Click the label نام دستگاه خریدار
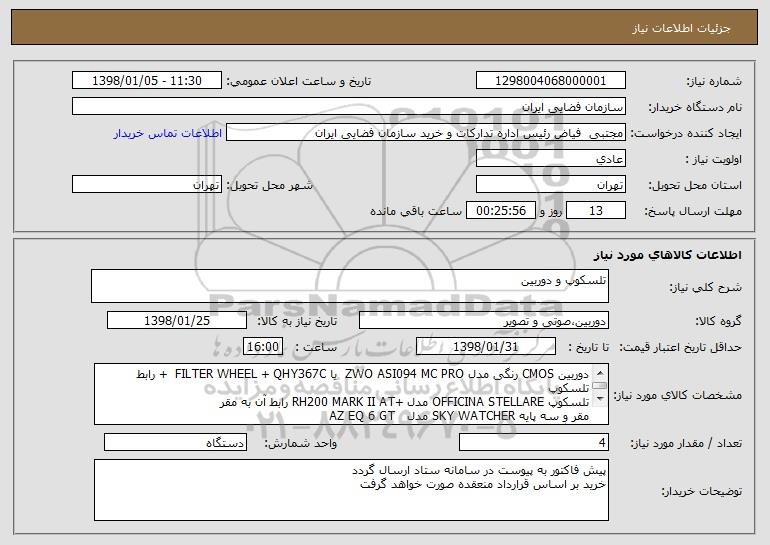The width and height of the screenshot is (770, 545). tap(695, 107)
